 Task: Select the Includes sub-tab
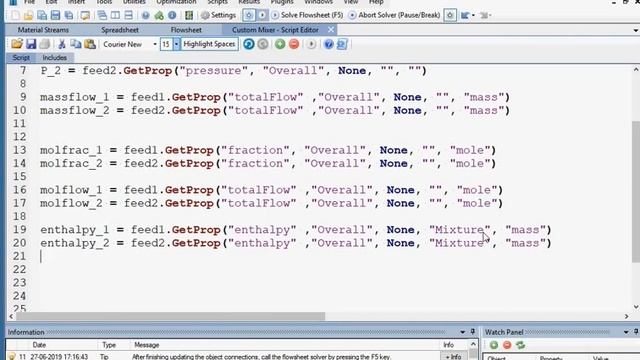[x=54, y=58]
